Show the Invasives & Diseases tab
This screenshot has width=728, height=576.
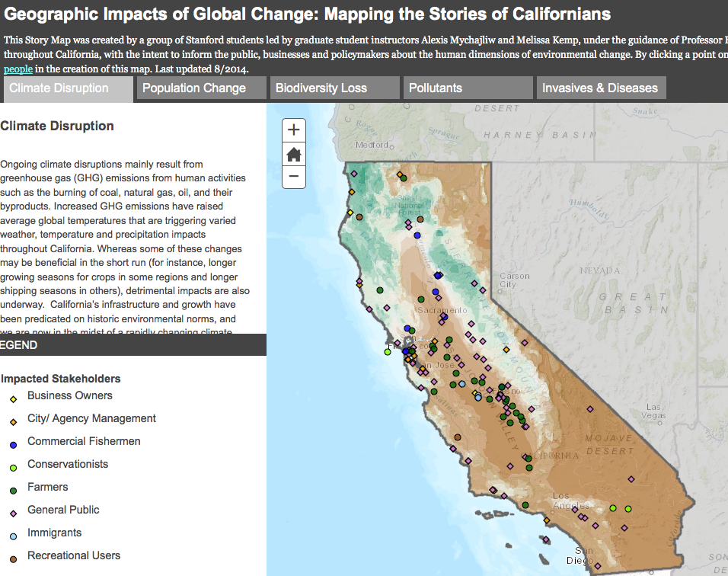(600, 88)
